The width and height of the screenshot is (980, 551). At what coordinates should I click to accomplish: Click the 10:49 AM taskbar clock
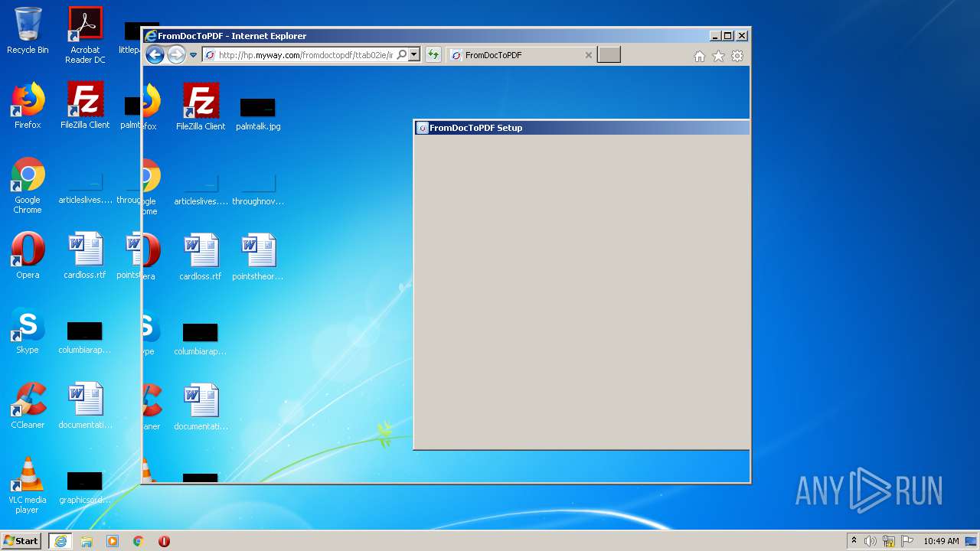click(x=941, y=541)
